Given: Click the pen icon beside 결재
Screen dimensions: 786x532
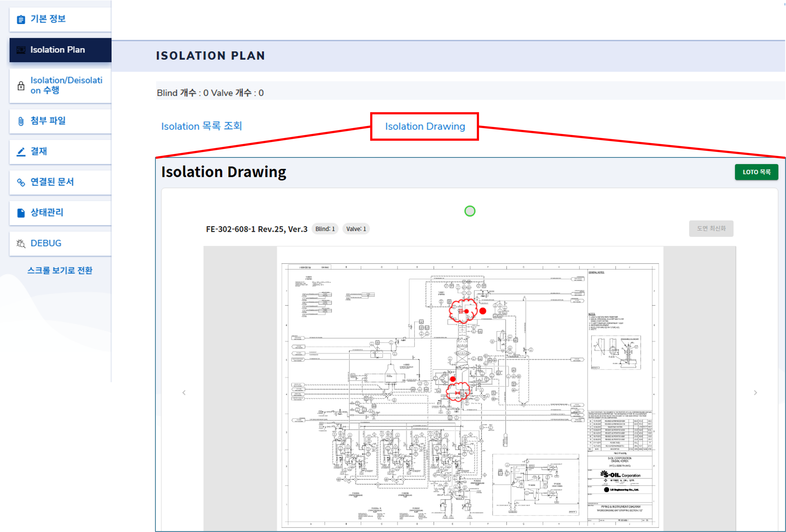Looking at the screenshot, I should tap(21, 152).
